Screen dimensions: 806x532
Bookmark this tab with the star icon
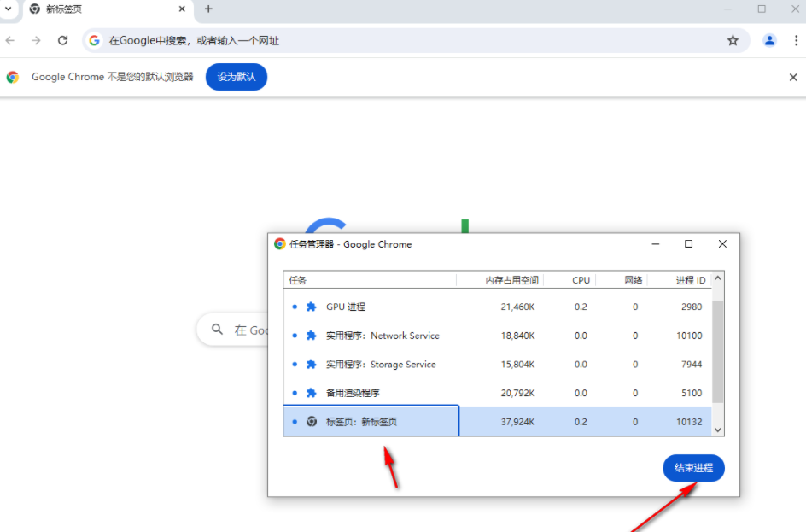(x=733, y=41)
